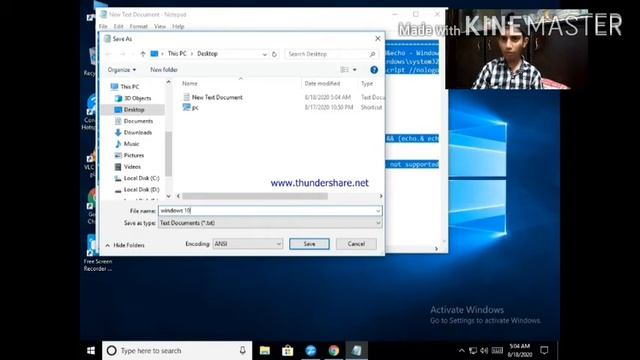Click the taskbar microphone icon

coord(242,350)
